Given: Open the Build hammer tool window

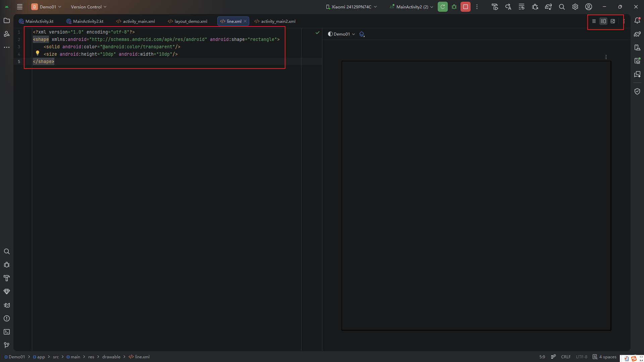Looking at the screenshot, I should point(7,278).
